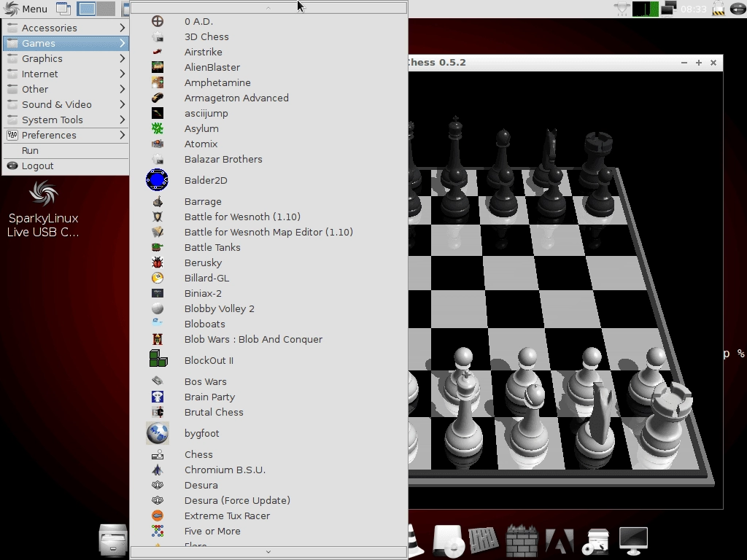This screenshot has width=747, height=560.
Task: Minimize the Chess 0.5.2 window
Action: tap(684, 63)
